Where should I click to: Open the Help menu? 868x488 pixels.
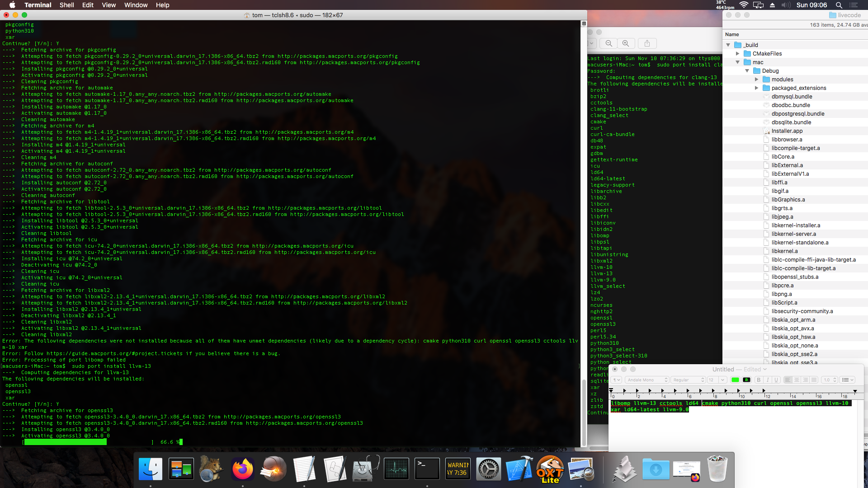(162, 5)
